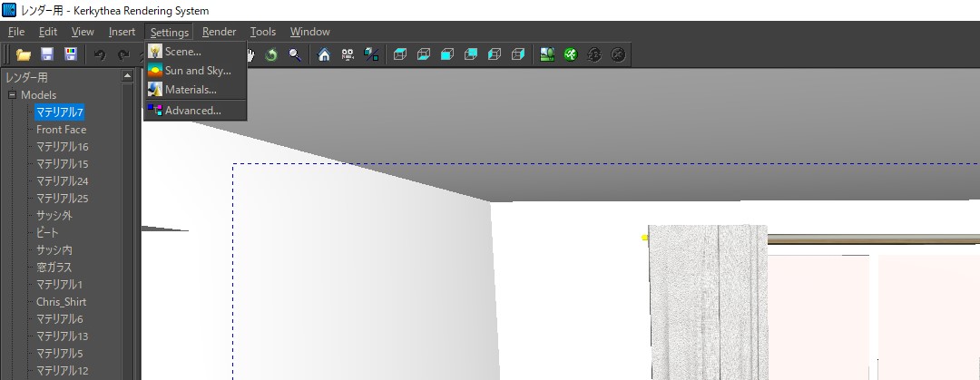Select the zoom magnifier tool

tap(295, 55)
